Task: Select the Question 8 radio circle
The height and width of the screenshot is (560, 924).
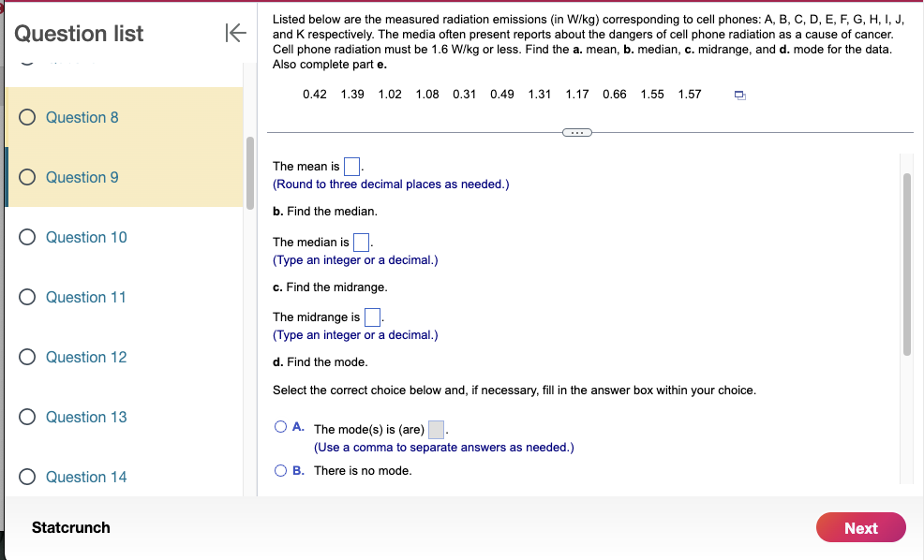Action: 27,117
